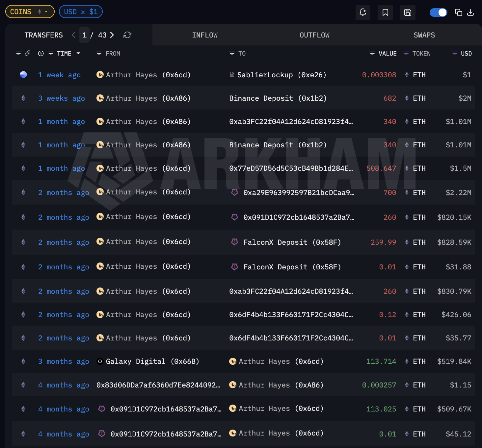Screen dimensions: 482x448
Task: Click FalconX Deposit in 259.99 ETH row
Action: (x=292, y=242)
